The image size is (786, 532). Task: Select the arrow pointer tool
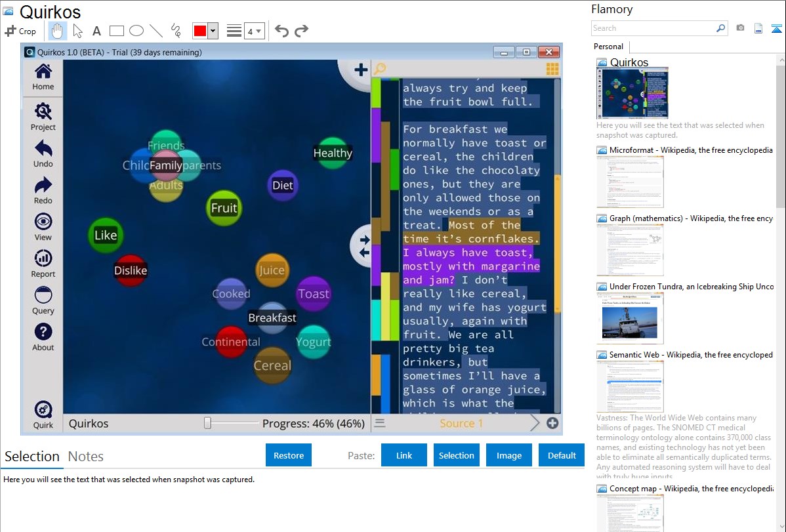point(77,31)
